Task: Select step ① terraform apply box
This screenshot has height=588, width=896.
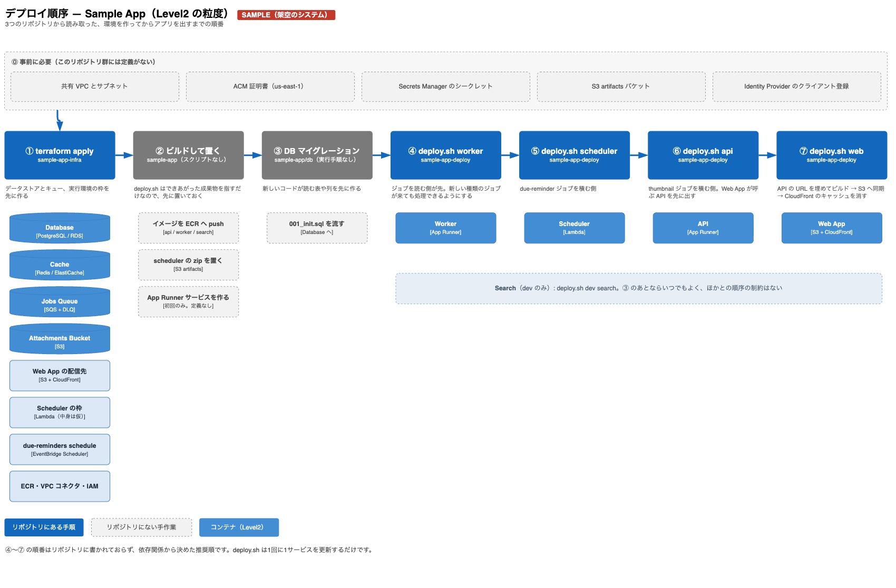Action: (x=60, y=155)
